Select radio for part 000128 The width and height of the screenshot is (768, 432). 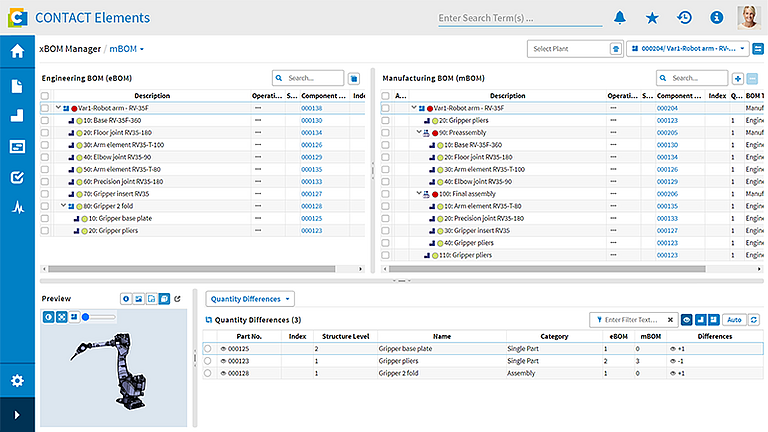[208, 373]
